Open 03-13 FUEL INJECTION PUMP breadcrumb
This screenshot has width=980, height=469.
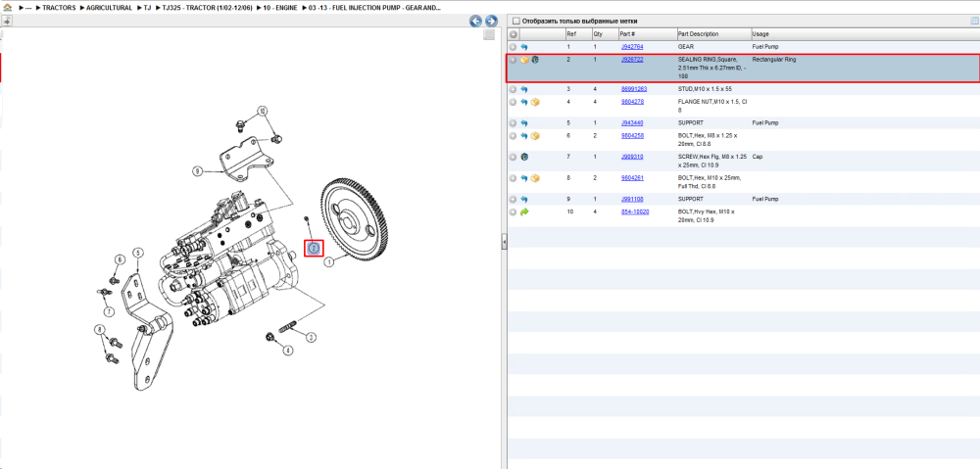tap(373, 8)
